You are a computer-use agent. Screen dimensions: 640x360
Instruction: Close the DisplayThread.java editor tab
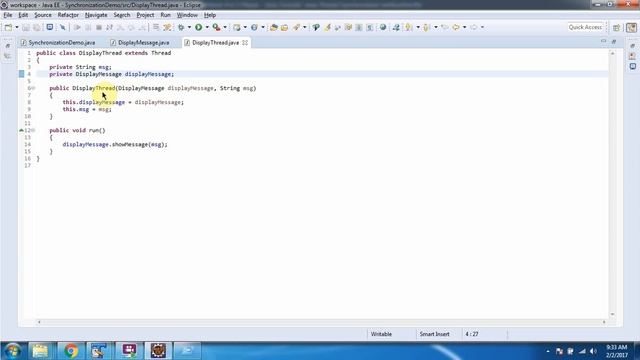pyautogui.click(x=245, y=42)
